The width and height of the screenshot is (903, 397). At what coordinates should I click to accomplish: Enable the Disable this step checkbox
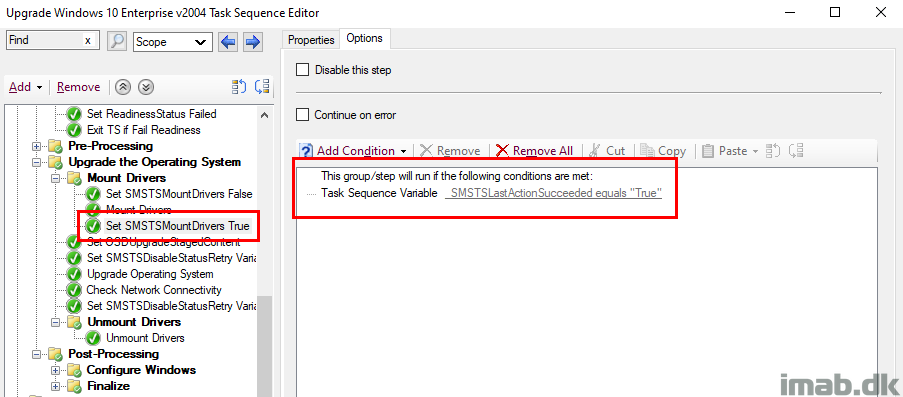coord(302,70)
